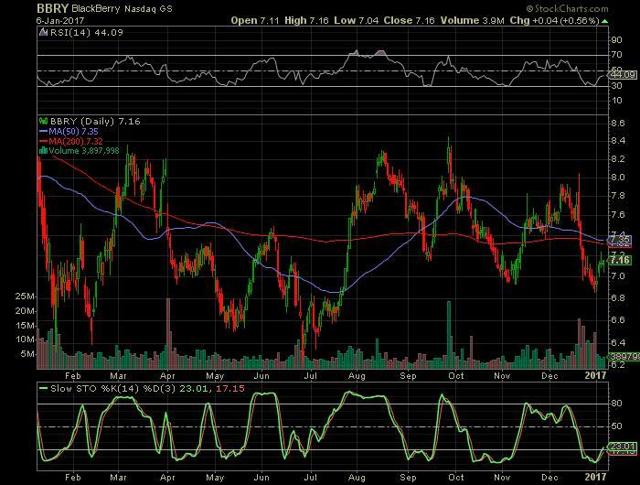This screenshot has height=485, width=640.
Task: Click the late-September volume spike bar
Action: click(449, 335)
